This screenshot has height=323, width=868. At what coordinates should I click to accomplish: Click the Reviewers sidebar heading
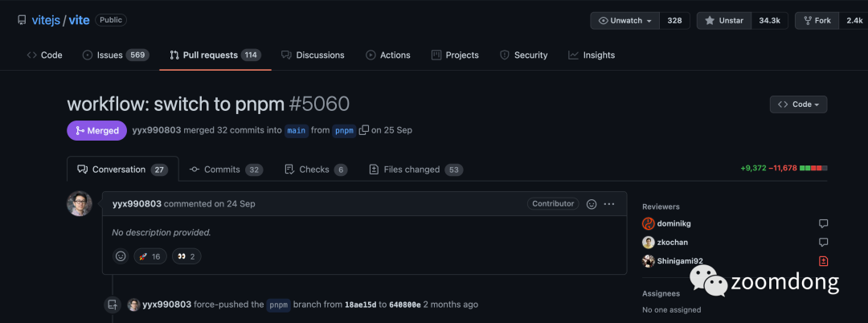click(x=661, y=206)
